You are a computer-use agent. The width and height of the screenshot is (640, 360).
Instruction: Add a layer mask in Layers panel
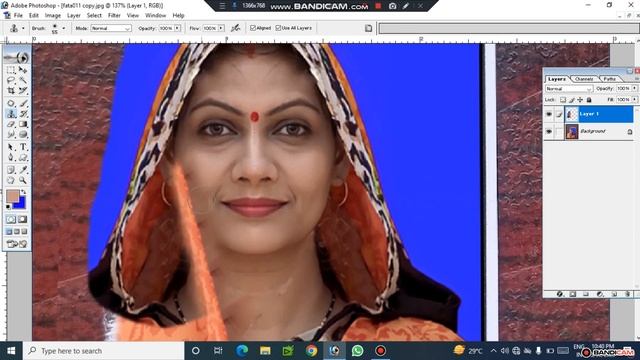click(573, 294)
